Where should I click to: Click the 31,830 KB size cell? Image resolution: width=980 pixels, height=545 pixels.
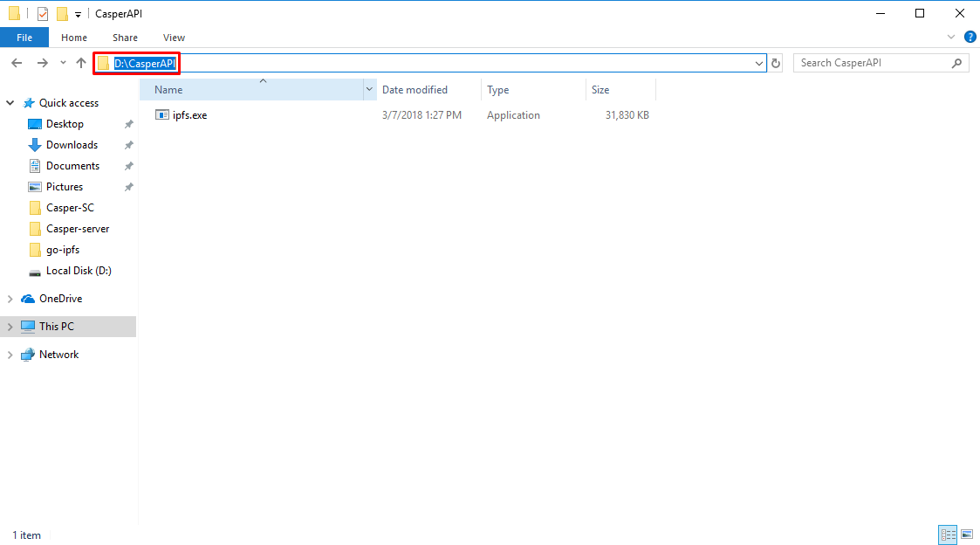tap(627, 115)
